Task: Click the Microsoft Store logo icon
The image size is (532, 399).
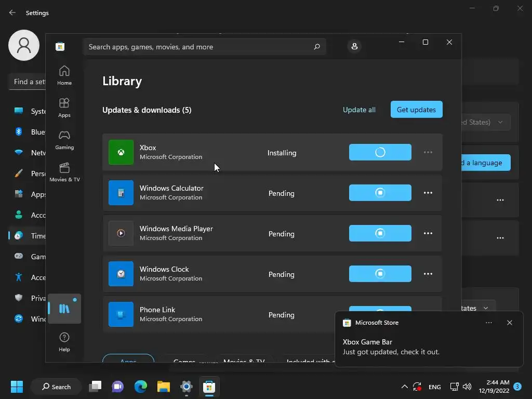Action: [60, 46]
